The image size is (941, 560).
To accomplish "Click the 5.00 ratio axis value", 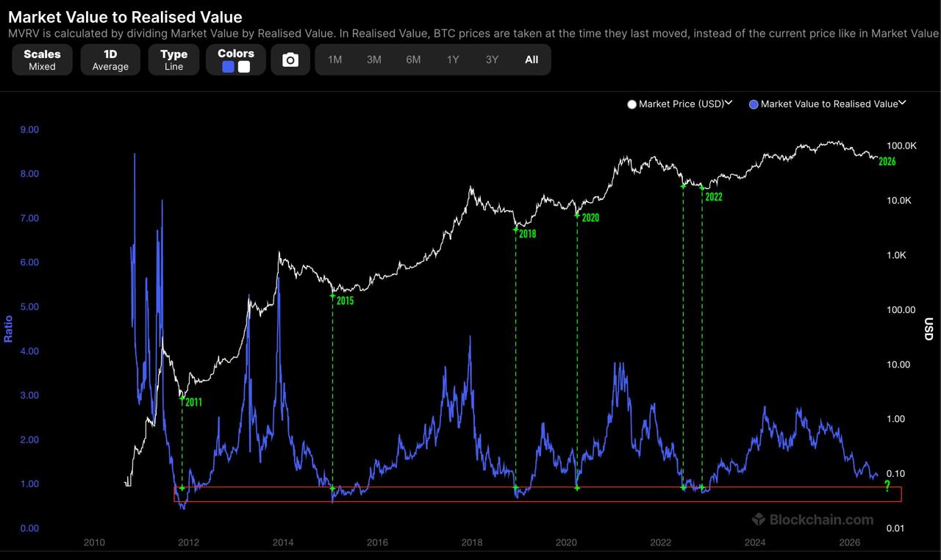I will tap(29, 306).
